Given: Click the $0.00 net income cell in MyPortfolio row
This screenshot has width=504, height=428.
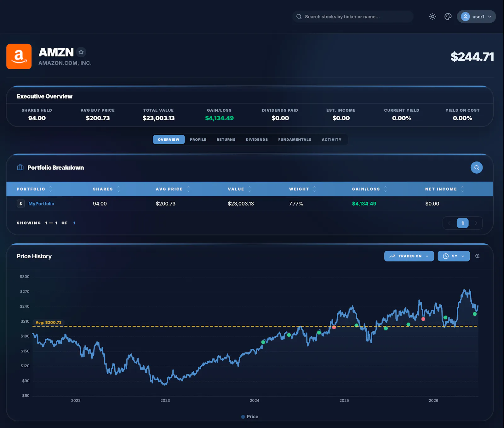Looking at the screenshot, I should [432, 204].
